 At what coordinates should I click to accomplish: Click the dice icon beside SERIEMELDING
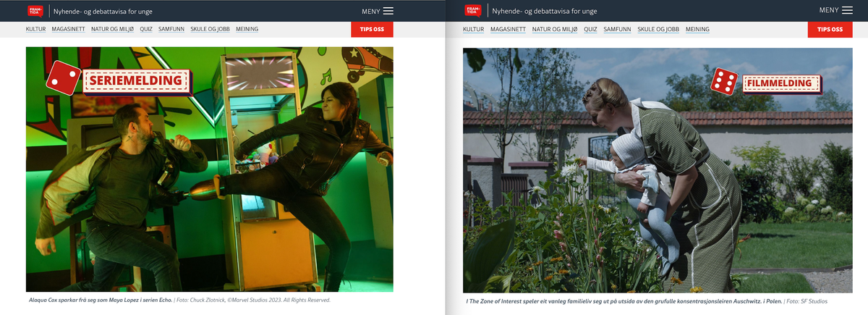coord(63,77)
